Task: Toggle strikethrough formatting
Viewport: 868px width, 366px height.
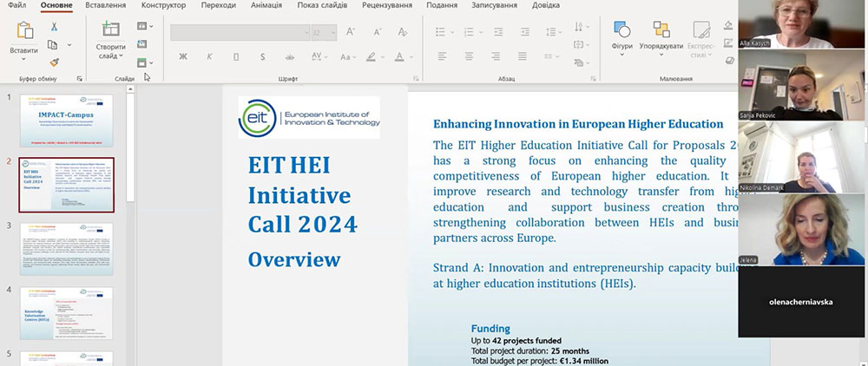Action: coord(290,56)
